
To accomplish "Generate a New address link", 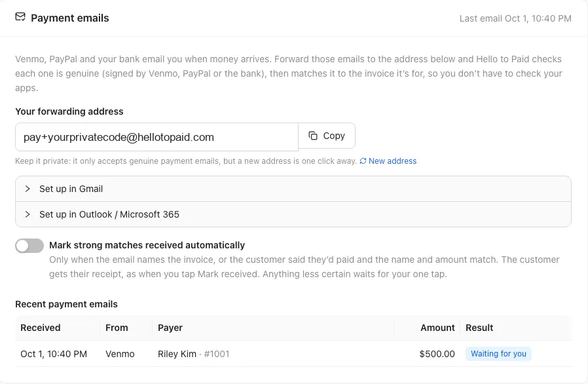I will pyautogui.click(x=392, y=161).
